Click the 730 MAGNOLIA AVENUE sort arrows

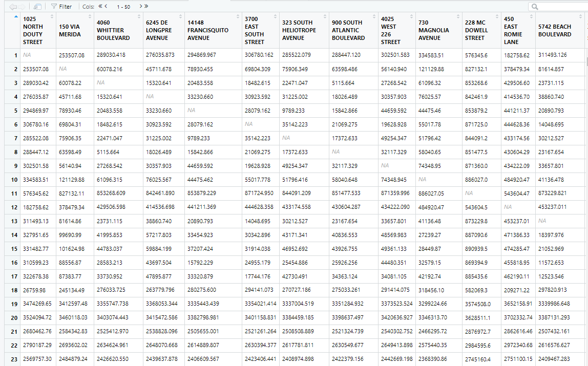tap(458, 17)
